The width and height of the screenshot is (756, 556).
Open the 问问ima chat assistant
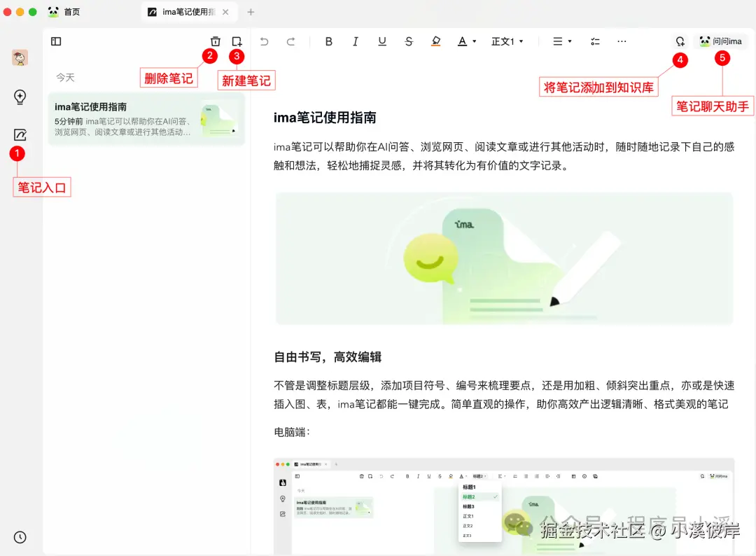(x=721, y=41)
